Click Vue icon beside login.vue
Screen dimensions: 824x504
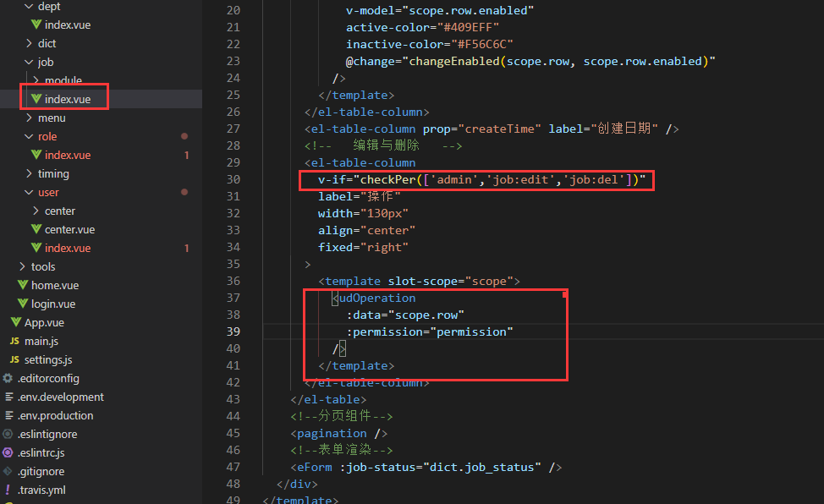pos(23,304)
